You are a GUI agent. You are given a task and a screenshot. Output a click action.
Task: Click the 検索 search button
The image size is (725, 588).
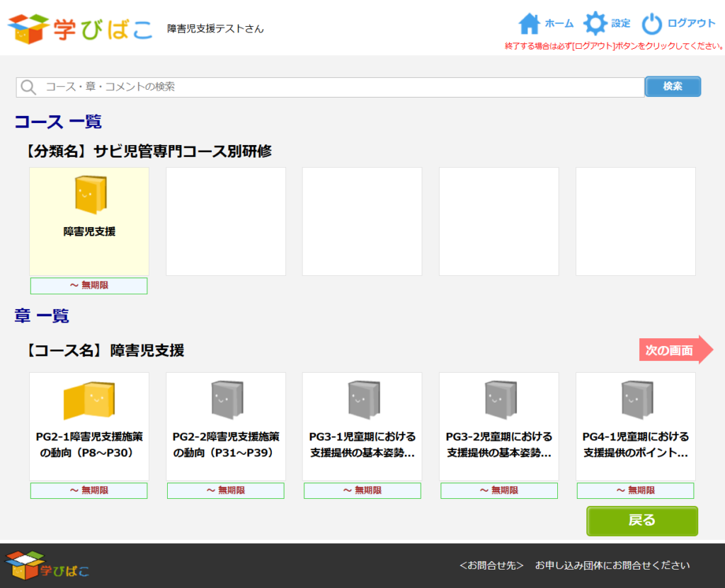(x=673, y=86)
